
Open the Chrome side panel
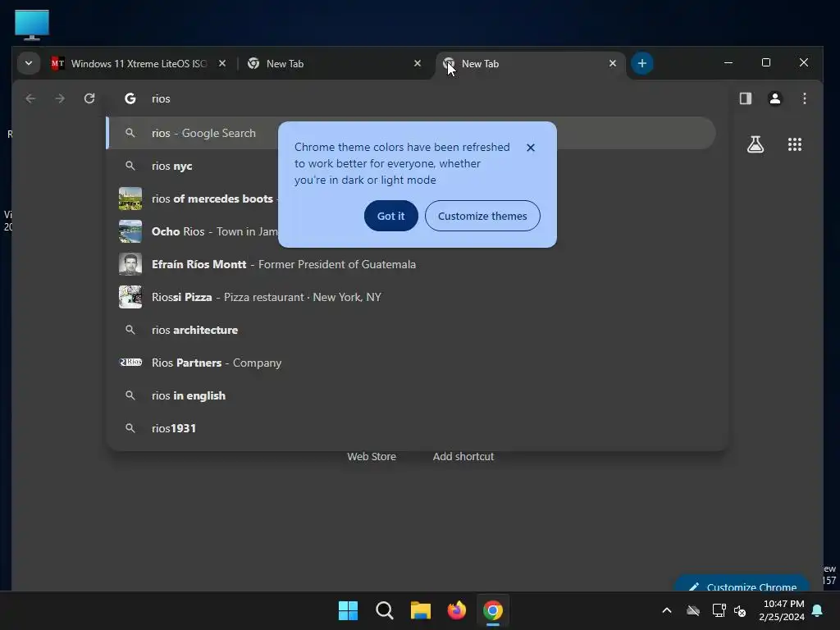click(745, 98)
